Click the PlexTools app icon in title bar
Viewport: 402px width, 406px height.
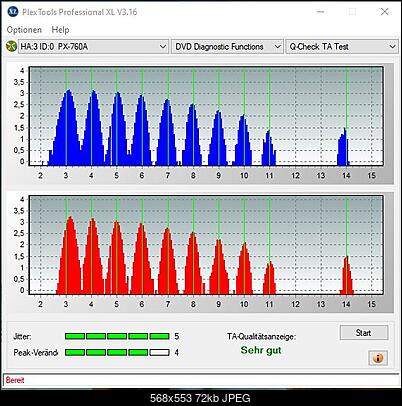(x=13, y=12)
